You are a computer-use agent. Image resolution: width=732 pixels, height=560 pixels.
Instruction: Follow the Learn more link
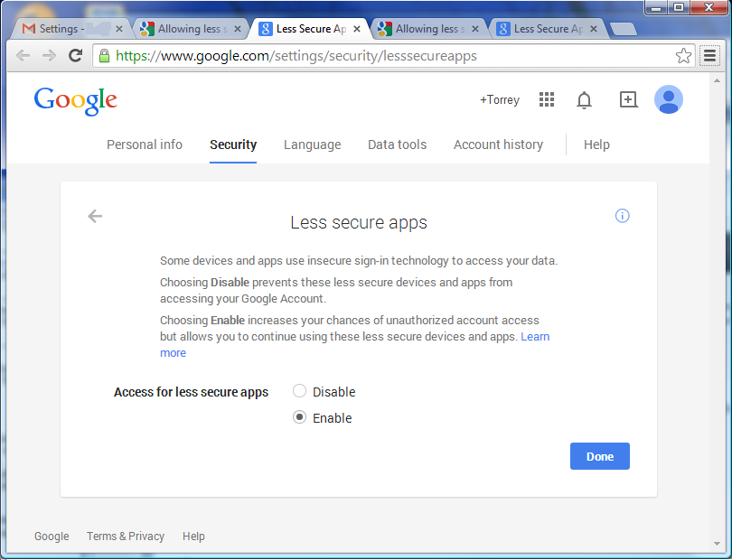point(535,337)
